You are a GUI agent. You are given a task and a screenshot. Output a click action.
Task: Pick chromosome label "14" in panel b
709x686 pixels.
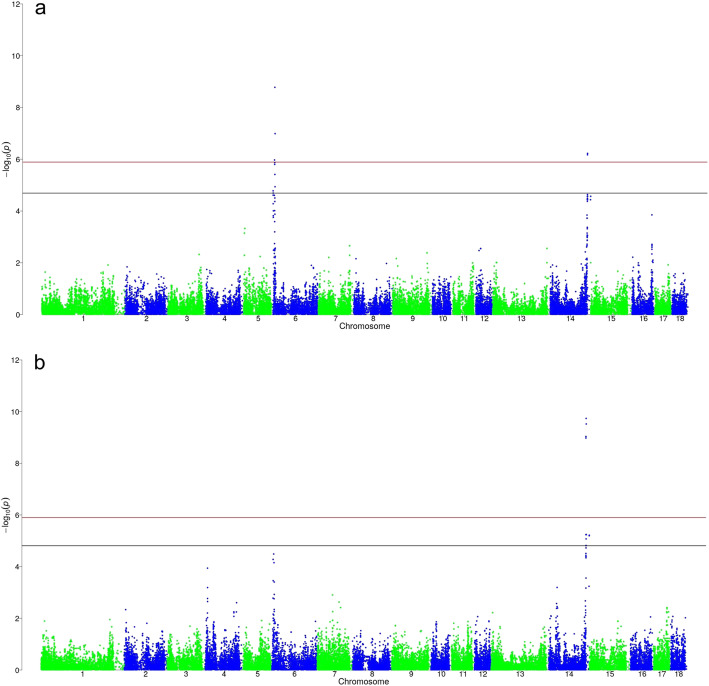pos(569,674)
